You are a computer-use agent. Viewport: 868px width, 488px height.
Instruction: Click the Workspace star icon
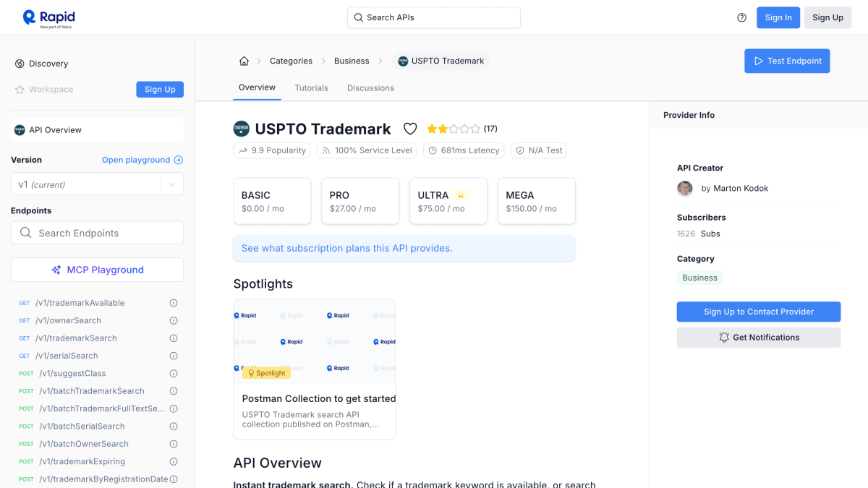tap(20, 90)
